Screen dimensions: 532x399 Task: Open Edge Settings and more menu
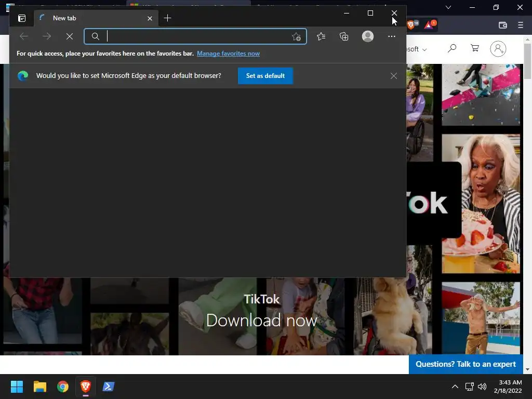[392, 36]
